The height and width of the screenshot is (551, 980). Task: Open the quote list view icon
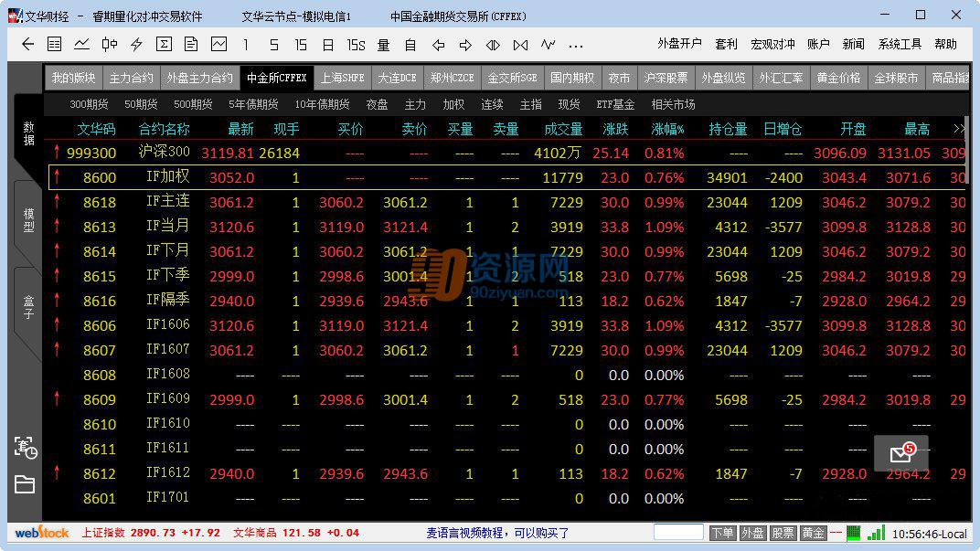54,45
